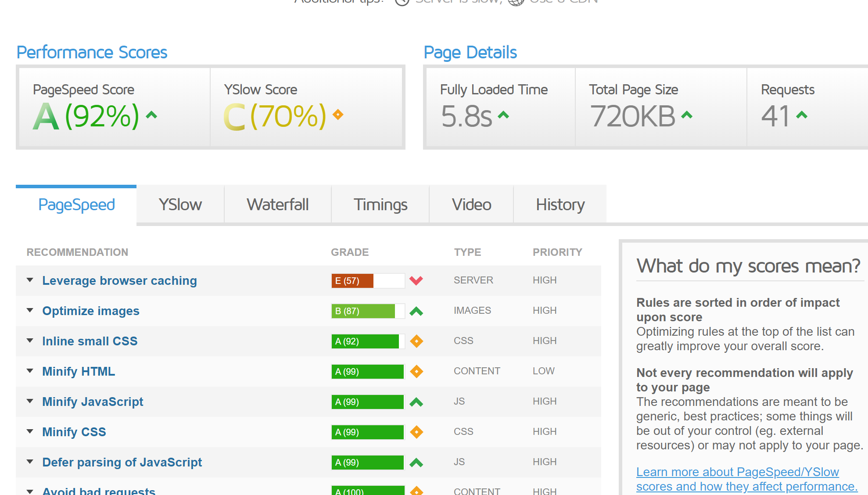Click the arrow next to Requests 41

[802, 115]
